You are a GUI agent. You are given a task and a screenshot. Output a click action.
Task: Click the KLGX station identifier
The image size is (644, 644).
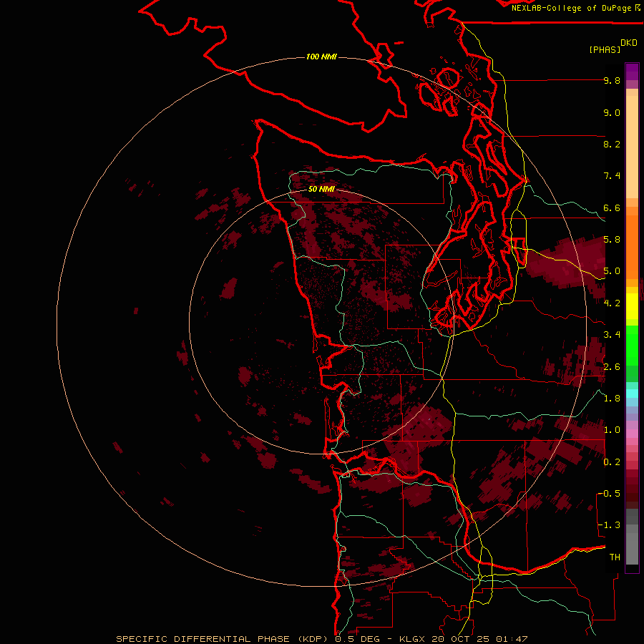point(411,639)
